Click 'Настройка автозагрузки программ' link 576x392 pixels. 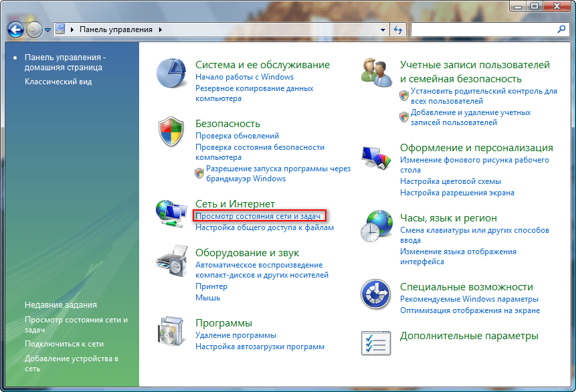click(x=260, y=347)
